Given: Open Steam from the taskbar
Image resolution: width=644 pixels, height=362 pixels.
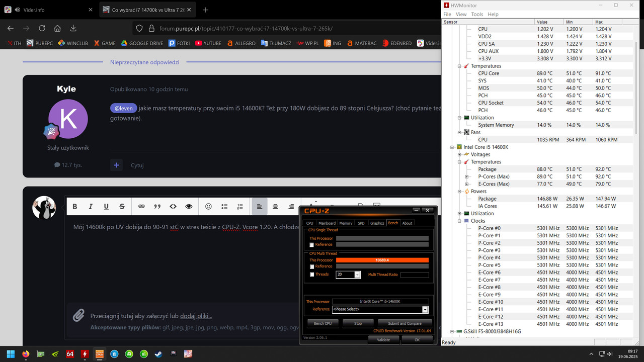Looking at the screenshot, I should click(158, 354).
